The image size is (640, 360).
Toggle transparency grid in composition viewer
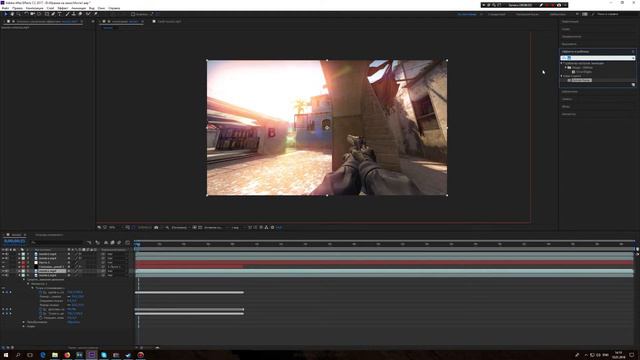(200, 227)
